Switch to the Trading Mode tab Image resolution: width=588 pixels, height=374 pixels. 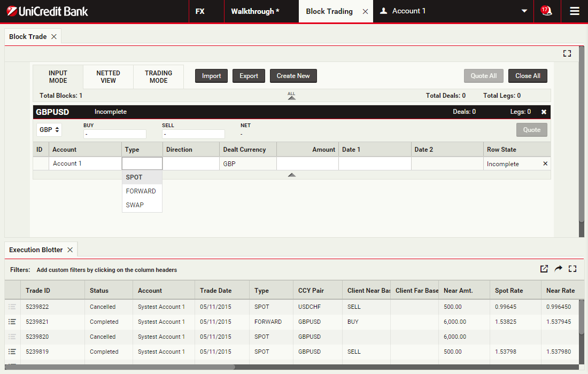158,77
